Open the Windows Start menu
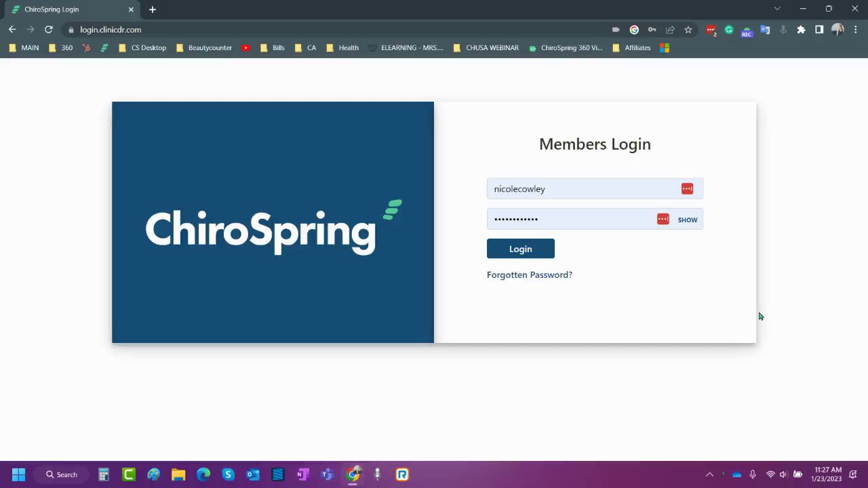The height and width of the screenshot is (488, 868). [18, 474]
